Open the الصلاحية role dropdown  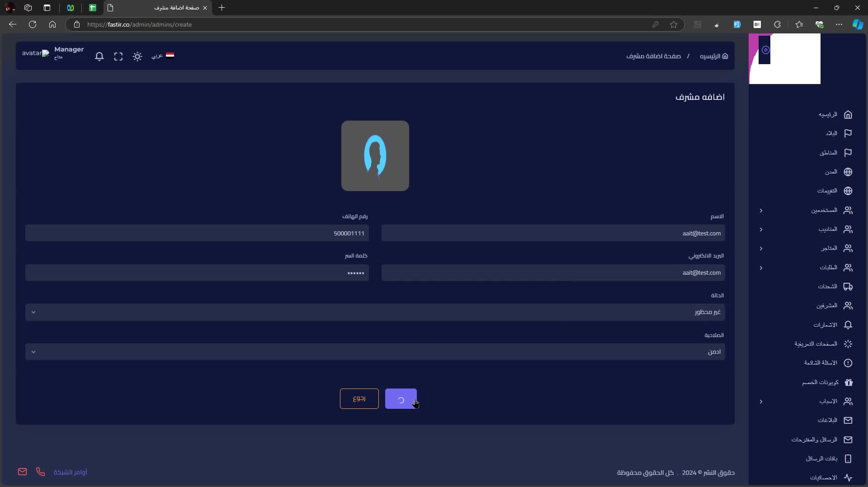375,352
